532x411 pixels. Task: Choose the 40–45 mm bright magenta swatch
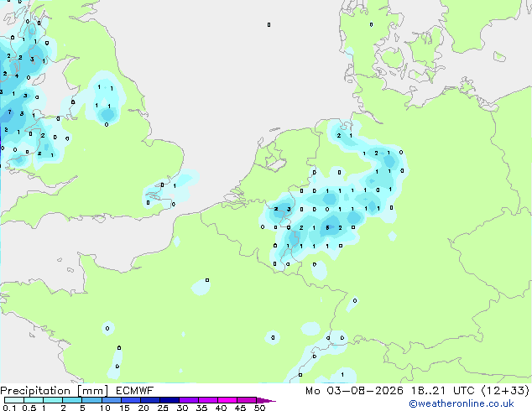click(227, 400)
